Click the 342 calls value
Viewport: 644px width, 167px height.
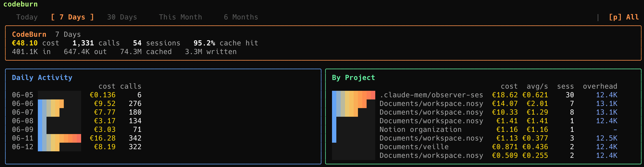click(x=135, y=138)
